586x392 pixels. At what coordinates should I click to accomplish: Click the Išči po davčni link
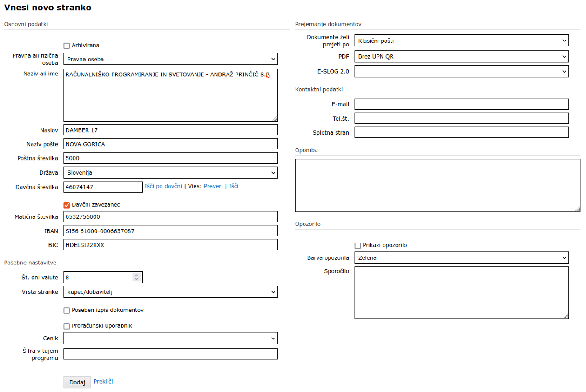pos(163,186)
